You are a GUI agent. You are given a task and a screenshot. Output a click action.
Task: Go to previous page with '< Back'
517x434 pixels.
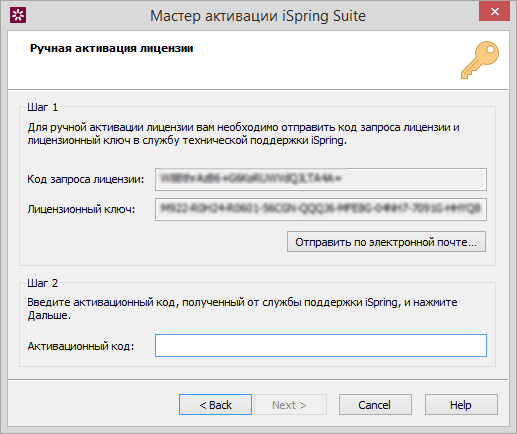pyautogui.click(x=215, y=405)
